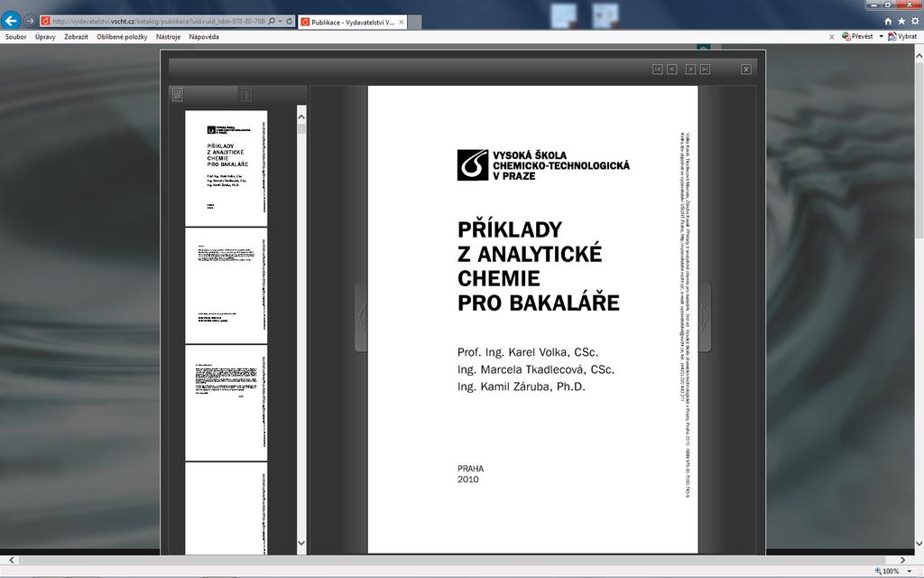Click the horizontal scrollbar right arrow

[x=902, y=560]
